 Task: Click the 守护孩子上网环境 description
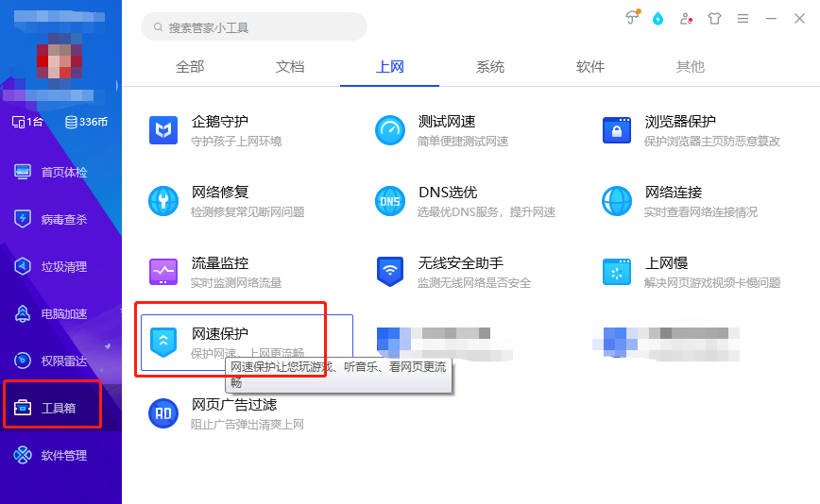click(236, 141)
